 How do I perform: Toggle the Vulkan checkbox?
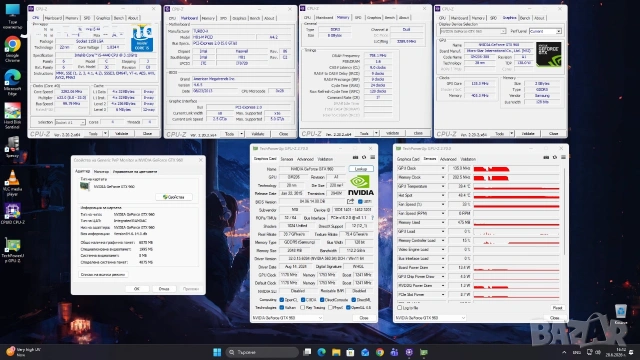click(282, 307)
